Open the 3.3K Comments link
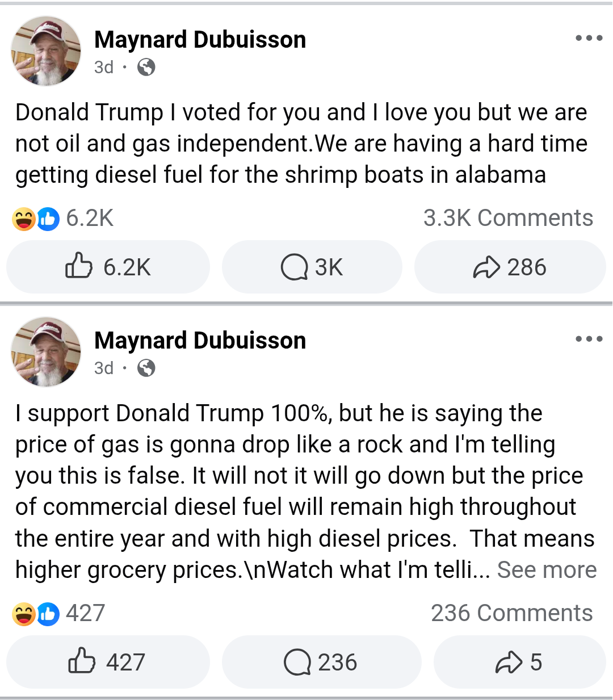The height and width of the screenshot is (700, 613). pos(508,218)
